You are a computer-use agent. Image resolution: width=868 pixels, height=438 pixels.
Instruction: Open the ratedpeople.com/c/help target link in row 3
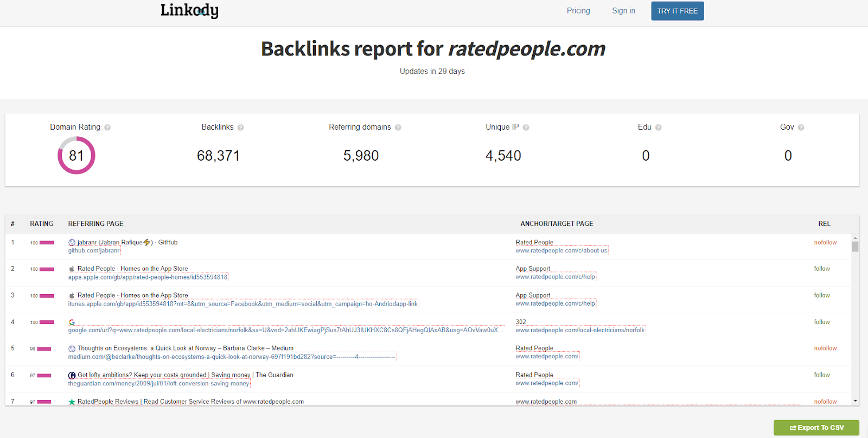(556, 303)
